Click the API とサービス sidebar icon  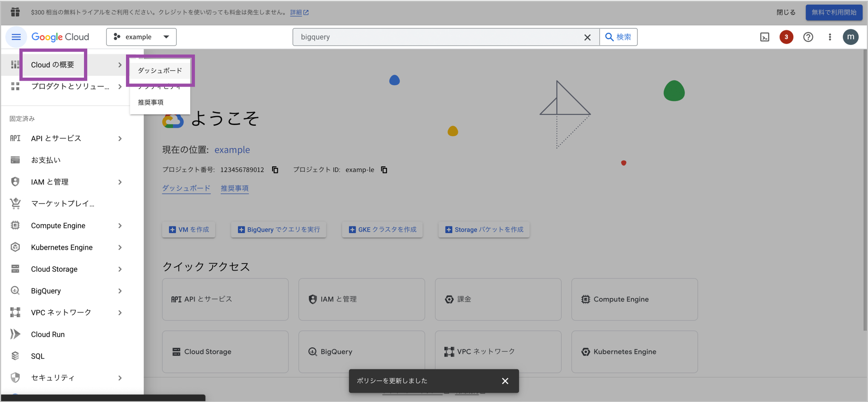15,138
